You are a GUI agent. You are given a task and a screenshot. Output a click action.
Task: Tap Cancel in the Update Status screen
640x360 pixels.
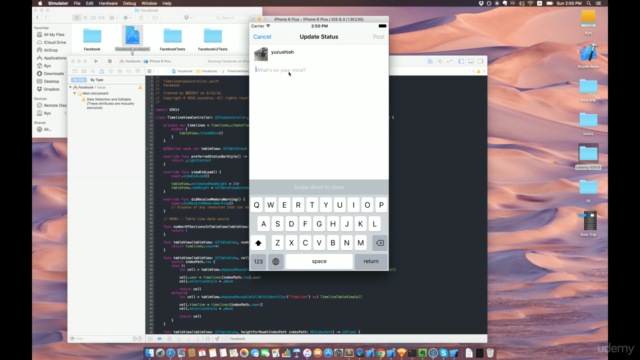coord(262,37)
